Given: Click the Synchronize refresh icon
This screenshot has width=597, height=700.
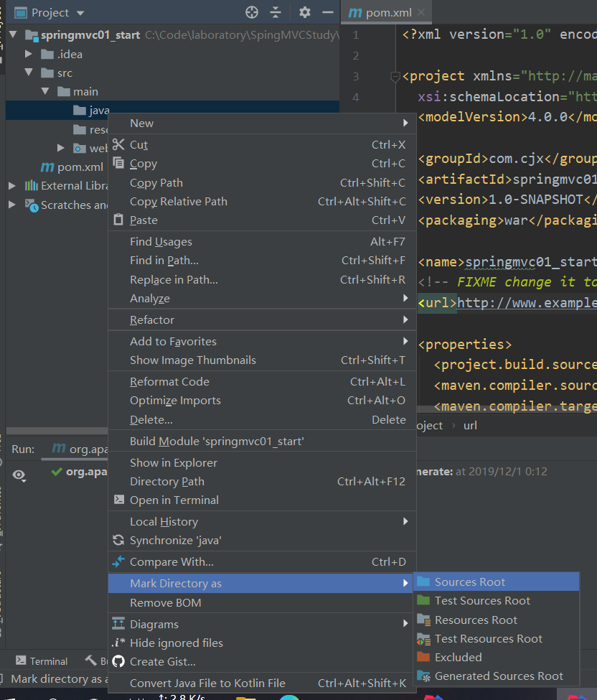Looking at the screenshot, I should coord(118,540).
